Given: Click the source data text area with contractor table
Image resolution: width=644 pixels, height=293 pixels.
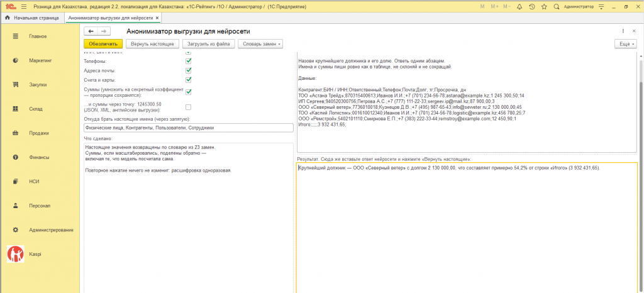Looking at the screenshot, I should (467, 102).
